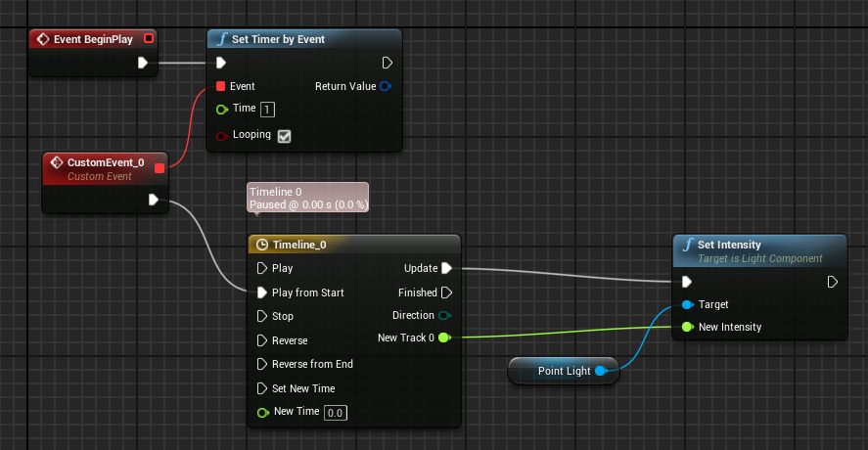868x450 pixels.
Task: Click the green Time input pin
Action: click(x=222, y=109)
